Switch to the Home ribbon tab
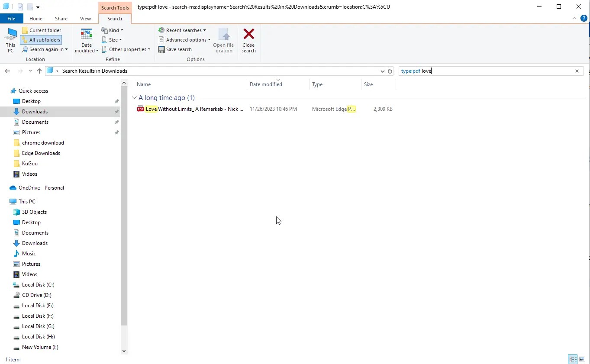590x364 pixels. 35,18
